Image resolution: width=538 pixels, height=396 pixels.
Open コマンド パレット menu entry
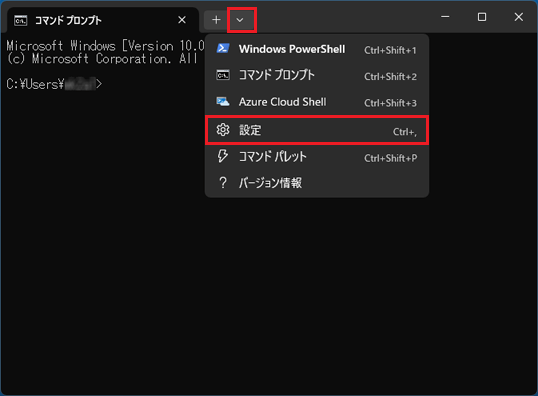(x=317, y=157)
